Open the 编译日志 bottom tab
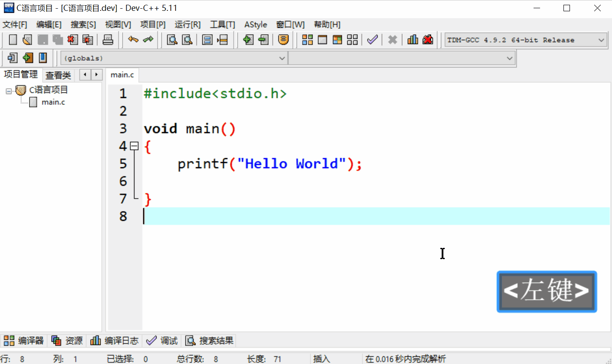This screenshot has width=612, height=364. [114, 341]
